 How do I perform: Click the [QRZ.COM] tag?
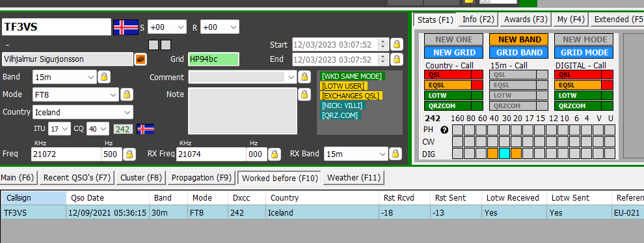click(340, 115)
